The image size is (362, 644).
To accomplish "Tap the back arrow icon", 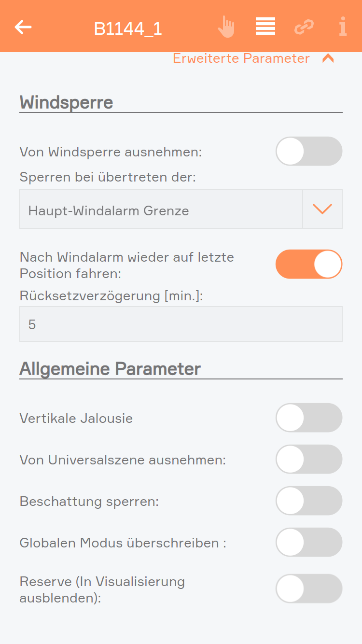I will 23,27.
